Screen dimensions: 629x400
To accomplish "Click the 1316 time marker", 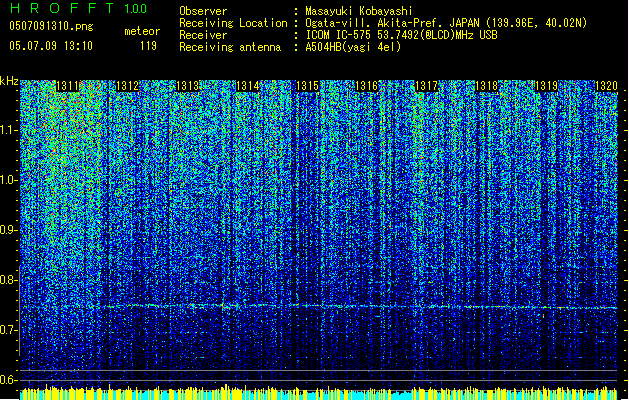I will click(x=366, y=86).
